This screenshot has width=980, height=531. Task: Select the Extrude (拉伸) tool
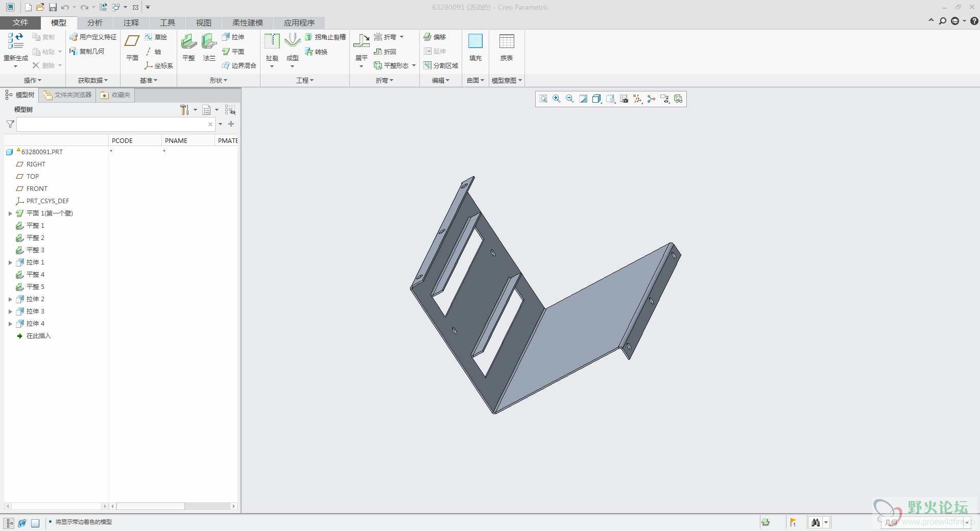[233, 37]
